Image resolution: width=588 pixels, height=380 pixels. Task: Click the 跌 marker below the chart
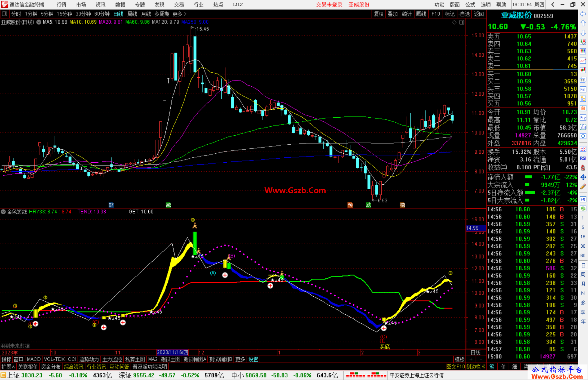point(369,205)
